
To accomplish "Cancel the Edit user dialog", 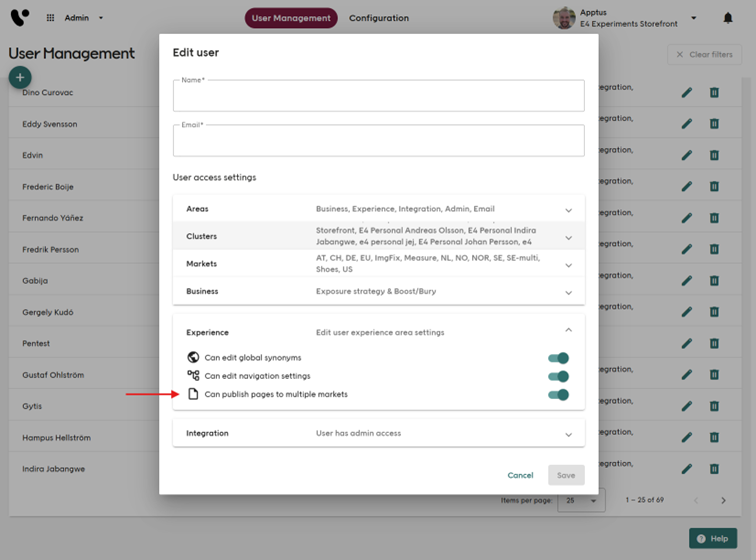I will point(520,475).
